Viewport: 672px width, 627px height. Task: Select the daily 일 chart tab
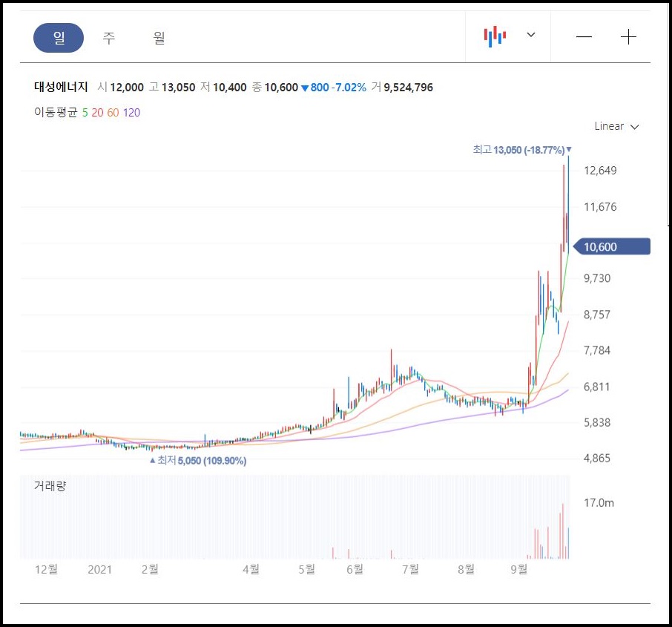[x=59, y=38]
